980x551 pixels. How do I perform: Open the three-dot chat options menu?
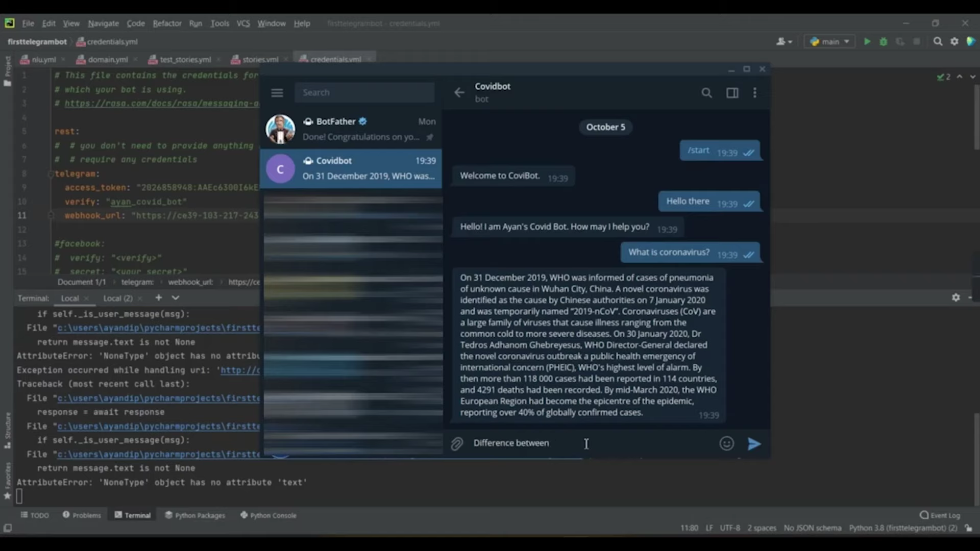755,93
